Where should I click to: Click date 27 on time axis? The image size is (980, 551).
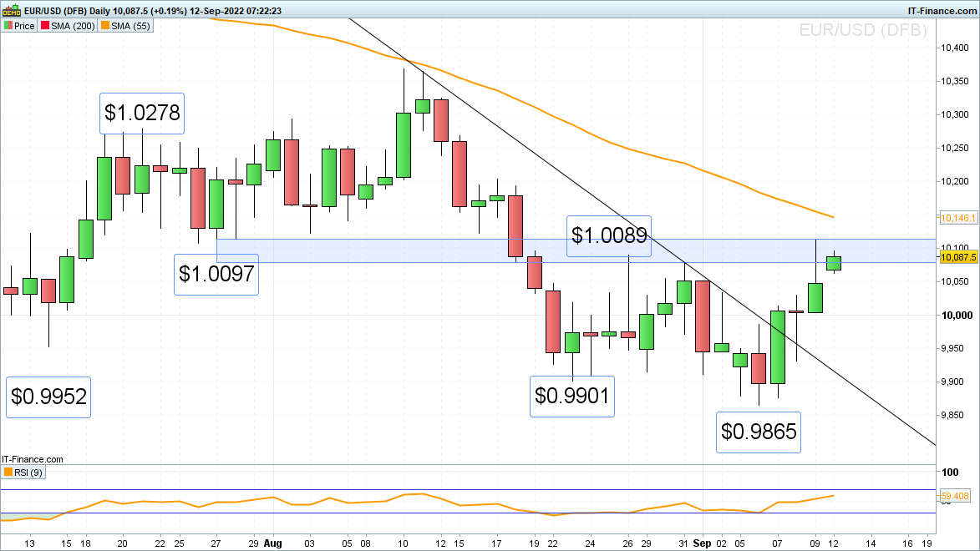[x=216, y=543]
